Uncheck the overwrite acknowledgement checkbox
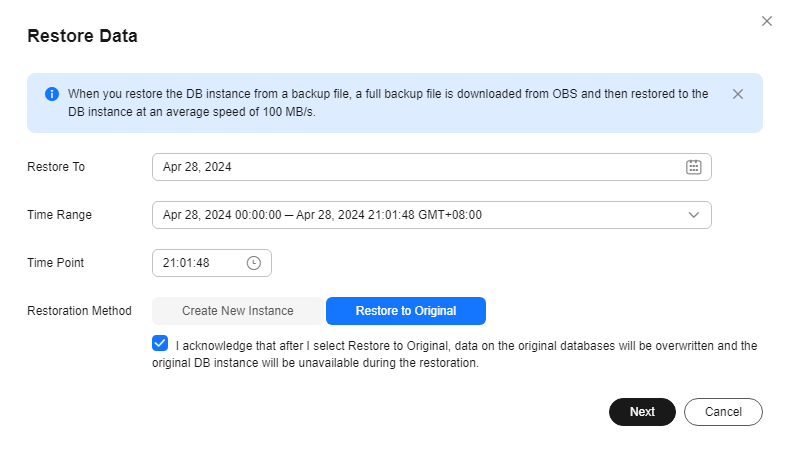 tap(160, 343)
